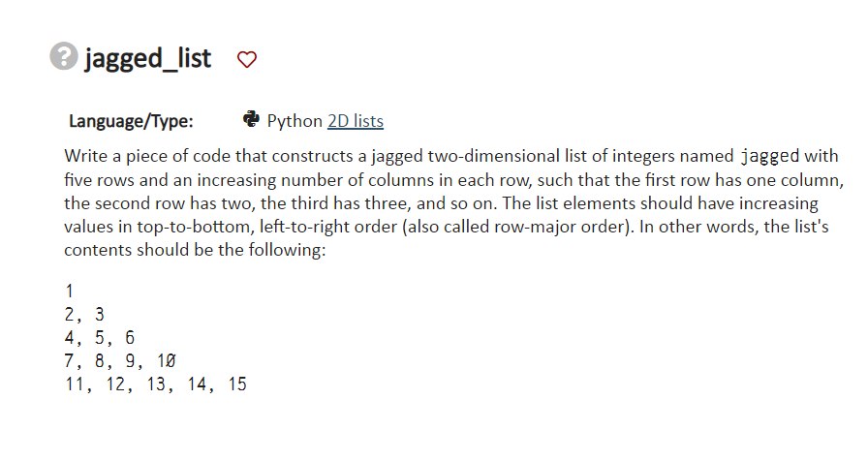
Task: Click the output row reading 2, 3
Action: 84,315
